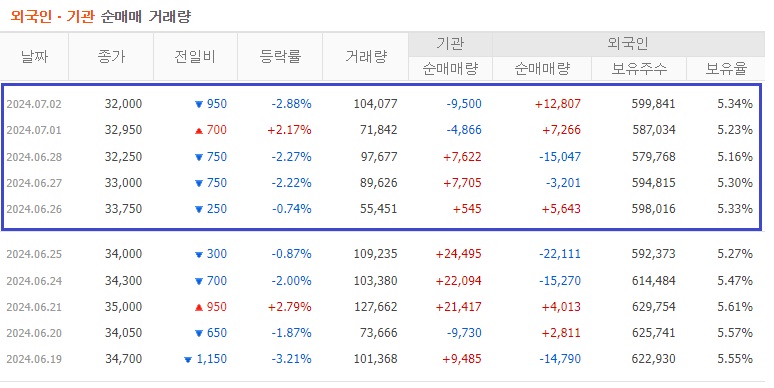The image size is (774, 388).
Task: Select the 종가 column header
Action: [x=111, y=57]
